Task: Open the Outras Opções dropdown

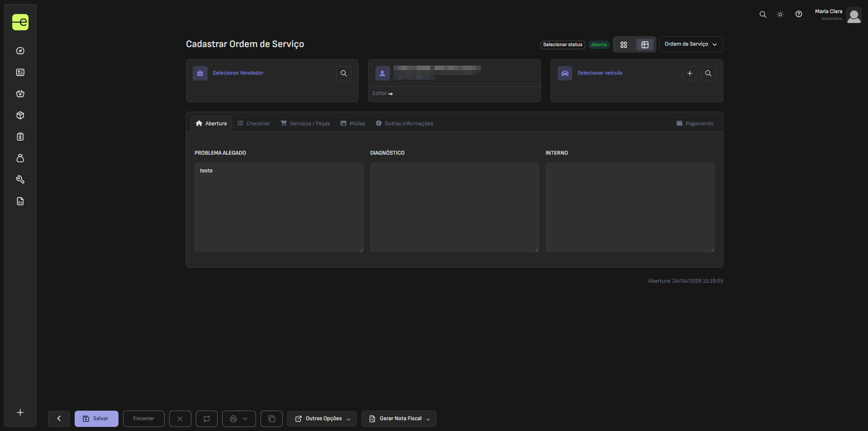Action: [x=322, y=419]
